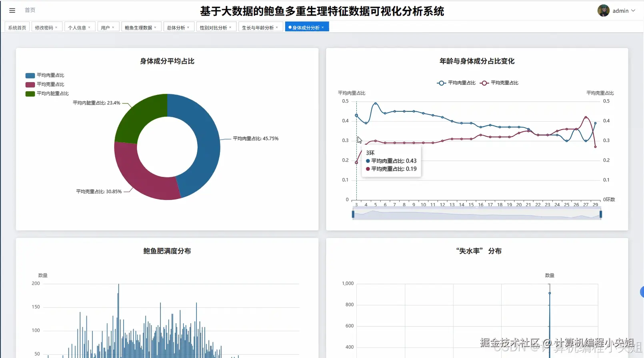Click the right data zoom slider handle
This screenshot has height=358, width=644.
(601, 214)
